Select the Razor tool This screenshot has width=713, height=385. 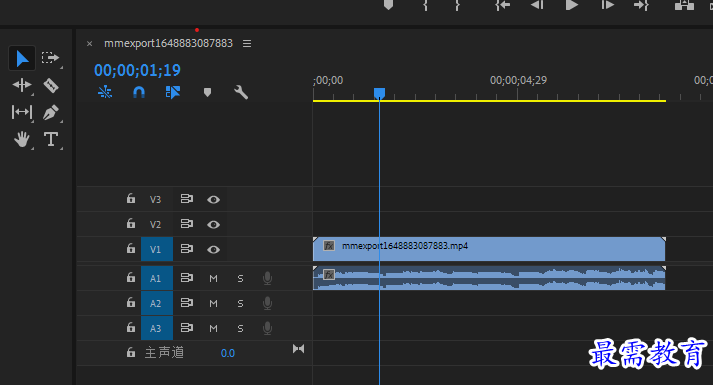pos(50,85)
